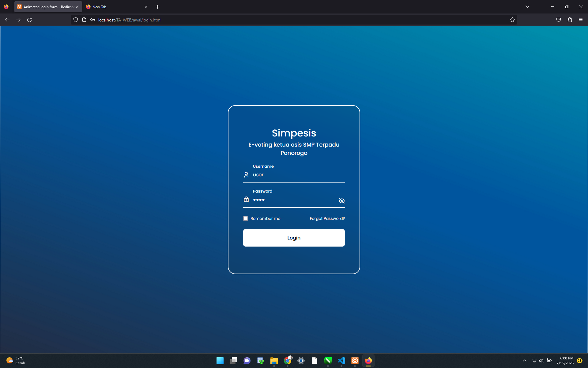
Task: Select the Animated login form tab
Action: [x=45, y=7]
